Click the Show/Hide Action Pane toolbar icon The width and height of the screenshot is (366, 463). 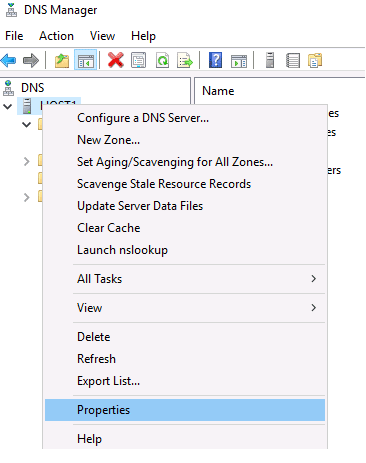(x=239, y=61)
